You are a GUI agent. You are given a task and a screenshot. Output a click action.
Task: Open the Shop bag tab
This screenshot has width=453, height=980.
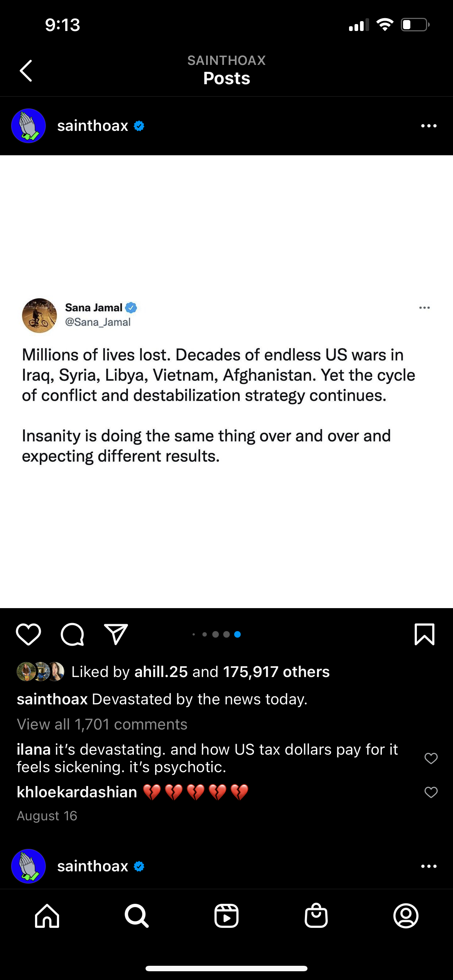pos(316,916)
